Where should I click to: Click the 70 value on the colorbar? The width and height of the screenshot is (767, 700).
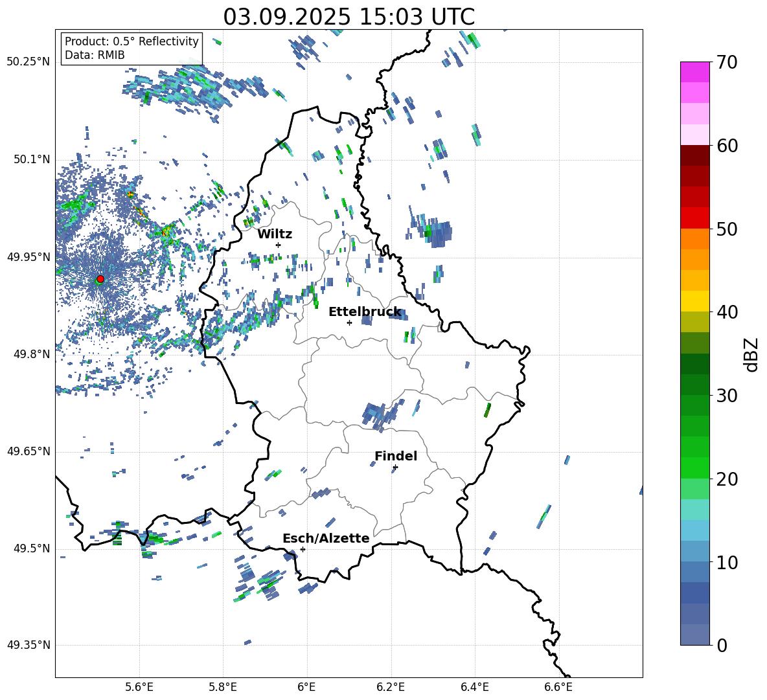[727, 63]
